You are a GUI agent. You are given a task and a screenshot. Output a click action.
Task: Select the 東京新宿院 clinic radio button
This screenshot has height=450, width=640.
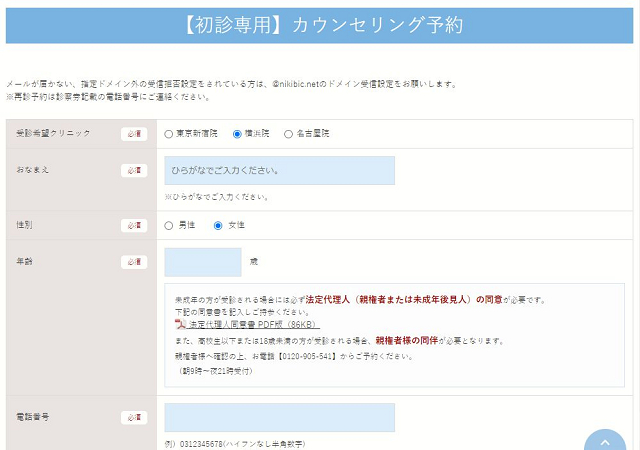point(169,133)
